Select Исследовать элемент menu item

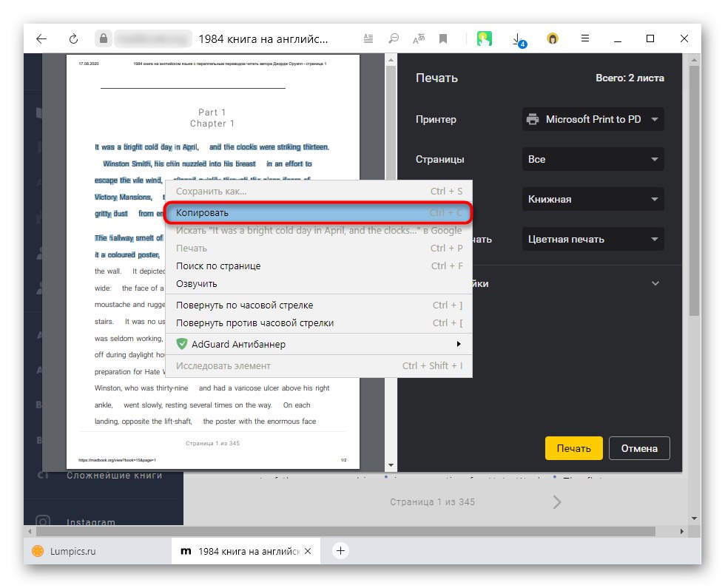319,365
